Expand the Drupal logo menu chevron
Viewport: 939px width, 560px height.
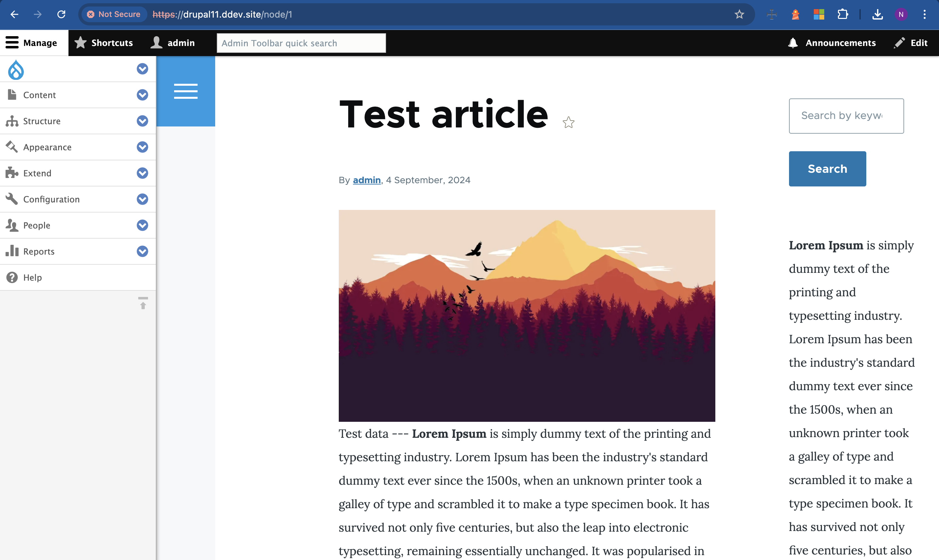click(x=142, y=69)
